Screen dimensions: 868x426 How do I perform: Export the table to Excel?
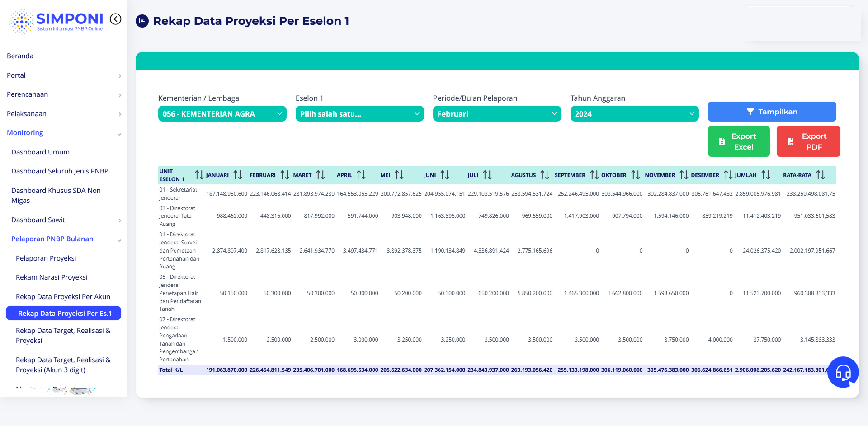[x=738, y=141]
